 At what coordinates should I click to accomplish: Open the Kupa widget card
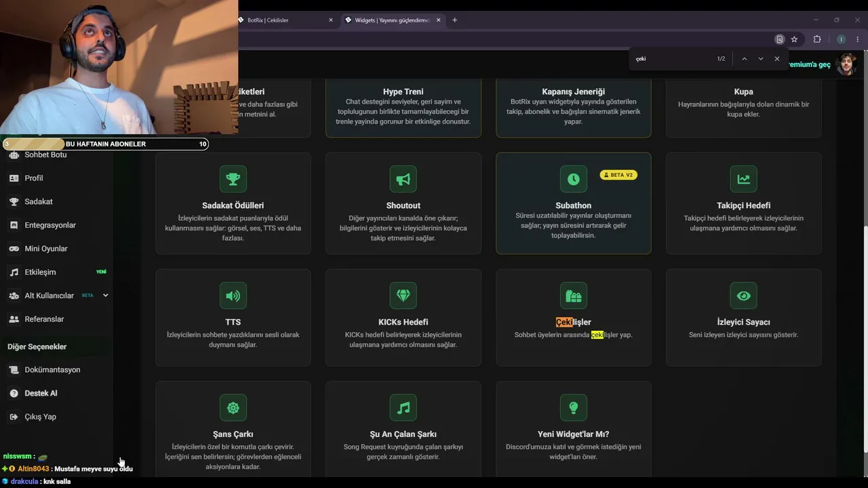[744, 108]
